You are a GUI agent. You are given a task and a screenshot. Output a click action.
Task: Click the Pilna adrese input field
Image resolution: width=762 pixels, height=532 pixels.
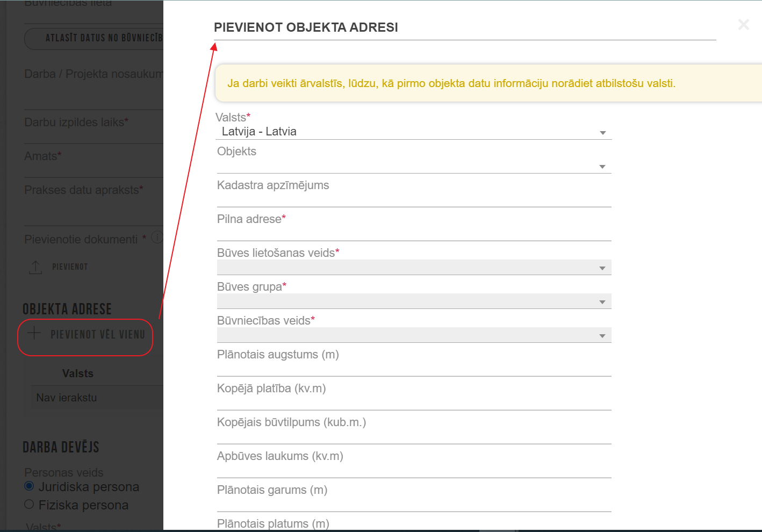[414, 233]
